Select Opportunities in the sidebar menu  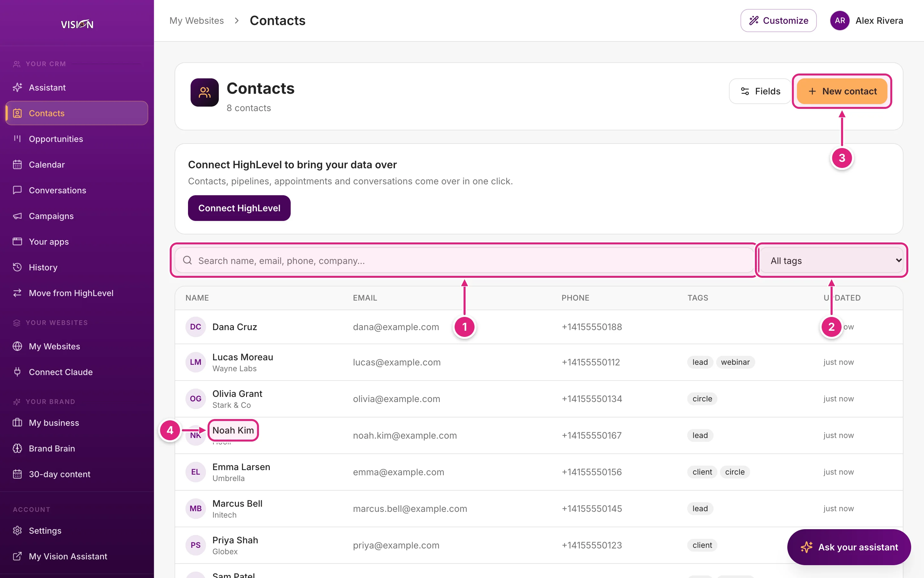77,139
